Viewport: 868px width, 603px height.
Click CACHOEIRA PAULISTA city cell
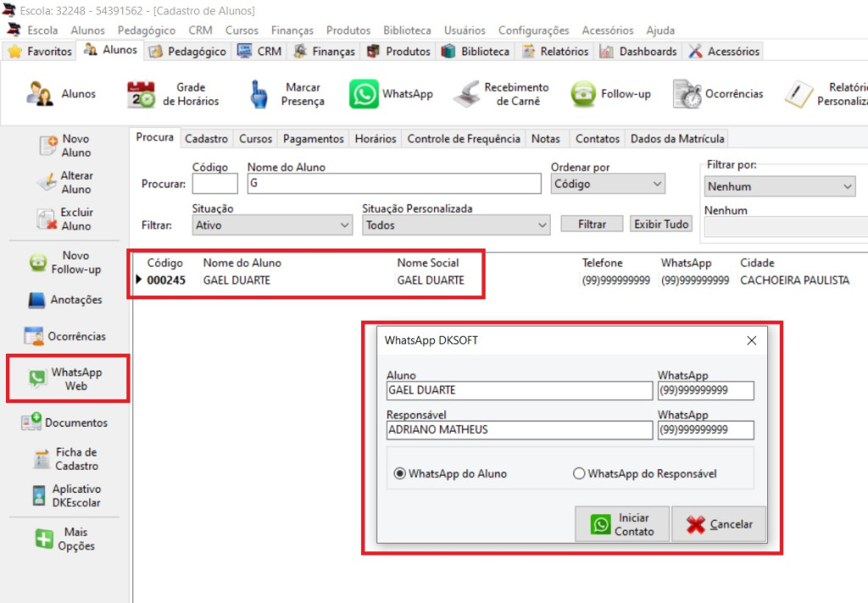click(x=794, y=280)
